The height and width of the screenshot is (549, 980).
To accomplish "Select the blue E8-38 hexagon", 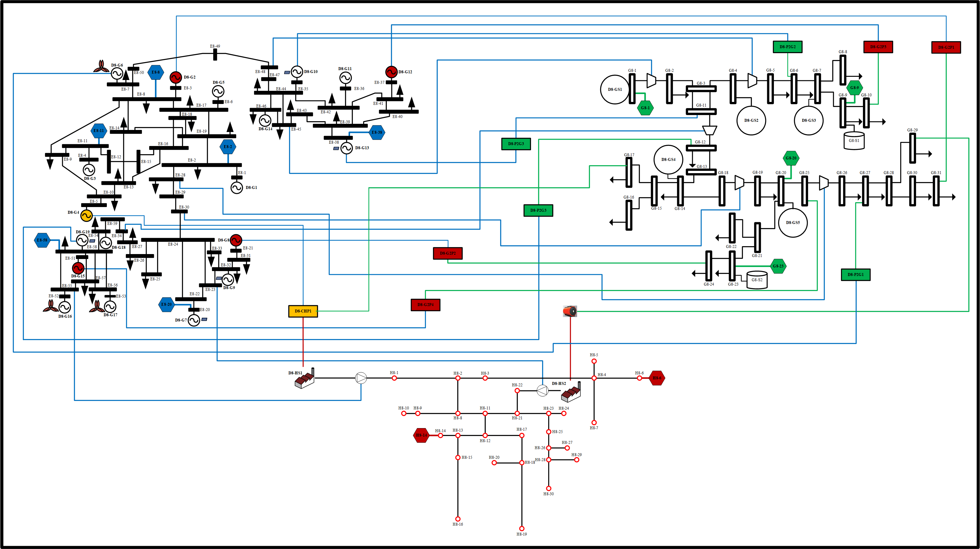I will coord(377,132).
